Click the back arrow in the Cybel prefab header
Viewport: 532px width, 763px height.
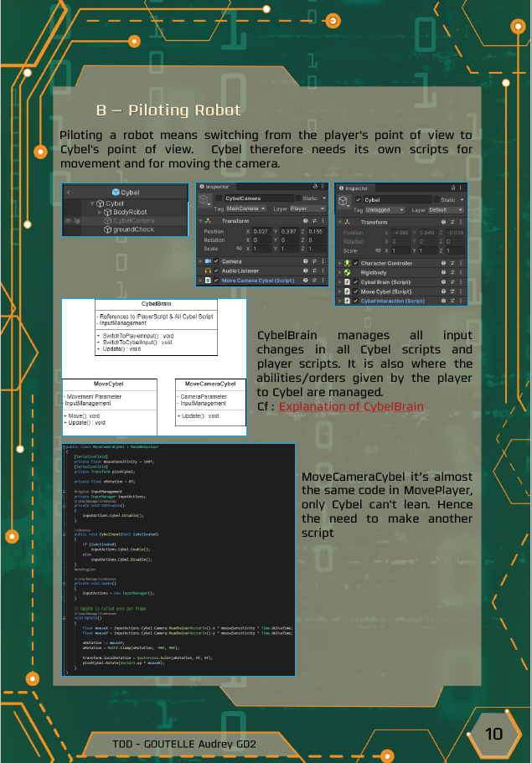click(x=68, y=192)
